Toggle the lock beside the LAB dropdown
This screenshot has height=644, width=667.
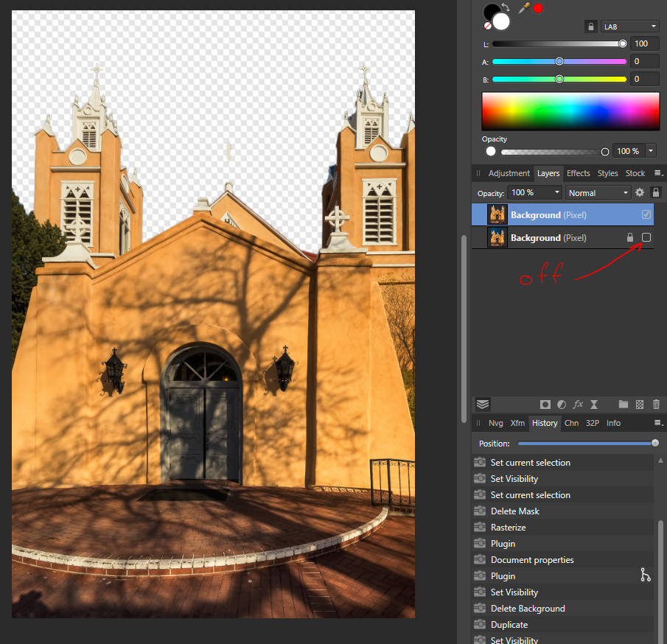pyautogui.click(x=590, y=27)
